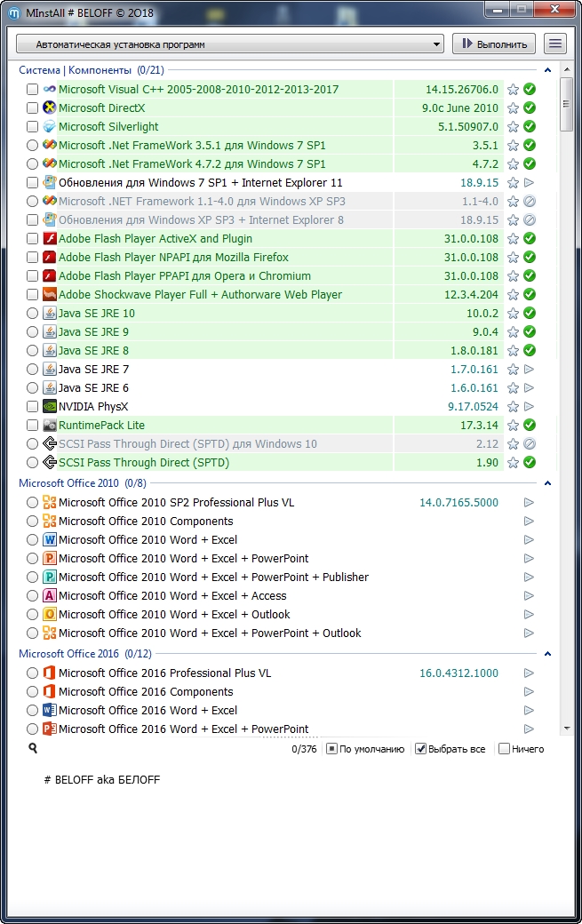This screenshot has height=924, width=582.
Task: Collapse the Microsoft Office 2016 section arrow
Action: click(x=548, y=654)
